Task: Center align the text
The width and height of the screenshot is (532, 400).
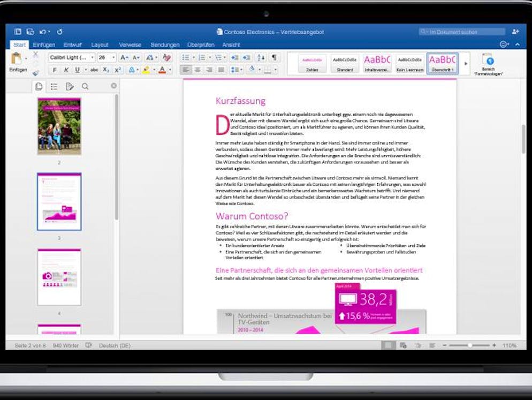Action: (197, 70)
